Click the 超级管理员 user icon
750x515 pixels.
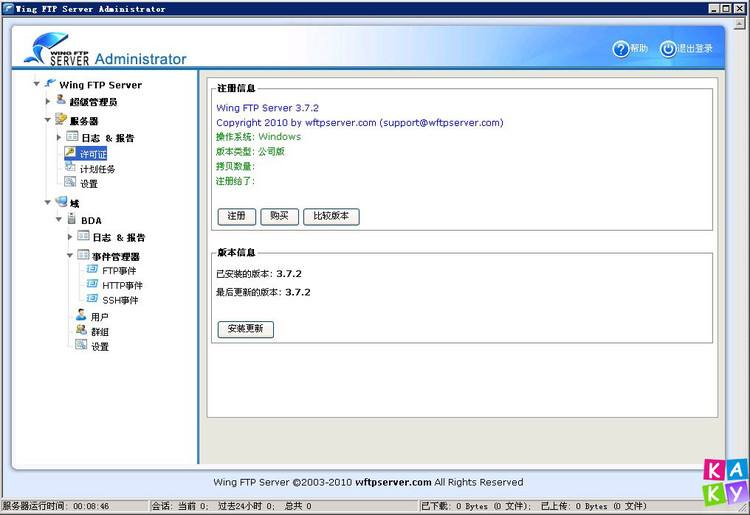coord(61,99)
